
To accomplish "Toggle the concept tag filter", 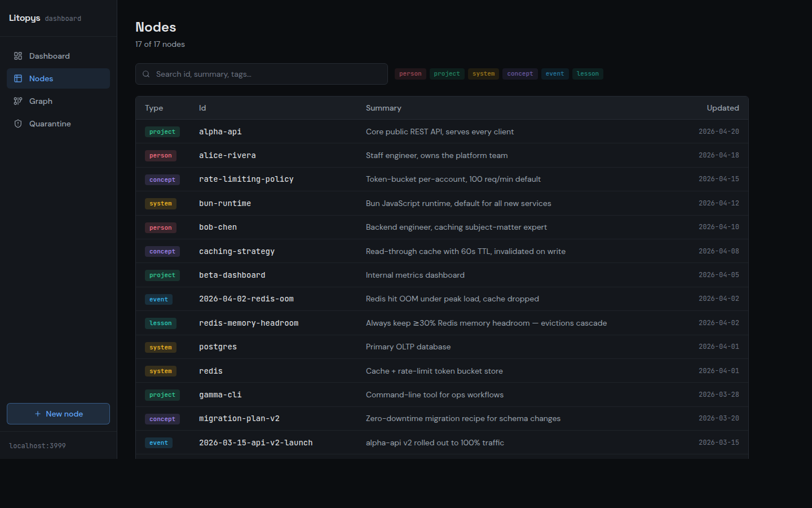I will [520, 73].
